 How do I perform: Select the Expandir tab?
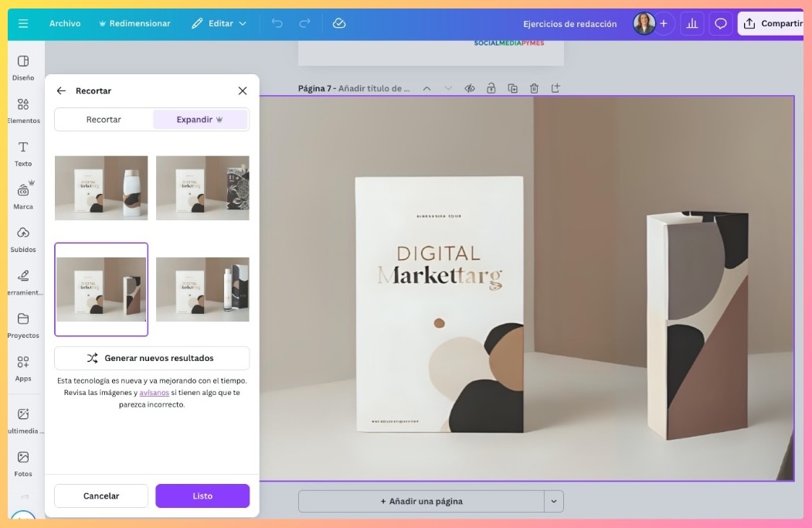pyautogui.click(x=200, y=120)
